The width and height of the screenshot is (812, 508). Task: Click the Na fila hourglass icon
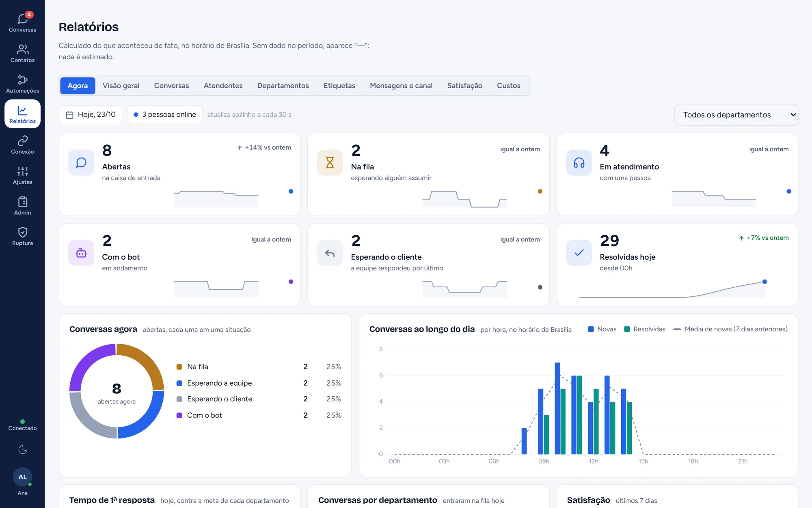(330, 163)
